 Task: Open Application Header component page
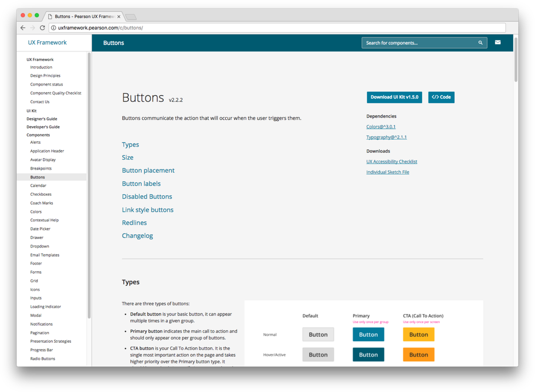pos(47,151)
